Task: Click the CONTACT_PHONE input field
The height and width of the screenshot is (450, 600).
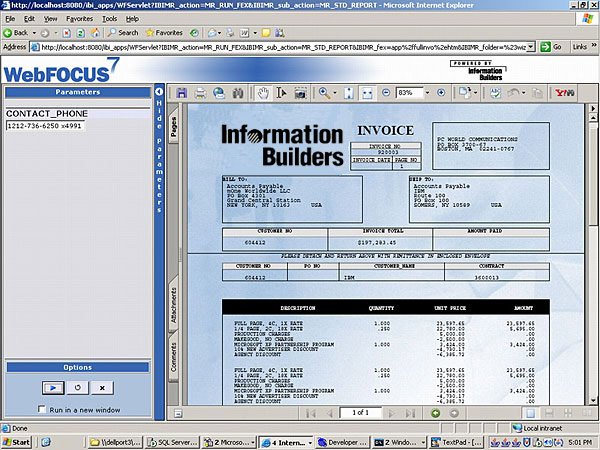Action: 45,126
